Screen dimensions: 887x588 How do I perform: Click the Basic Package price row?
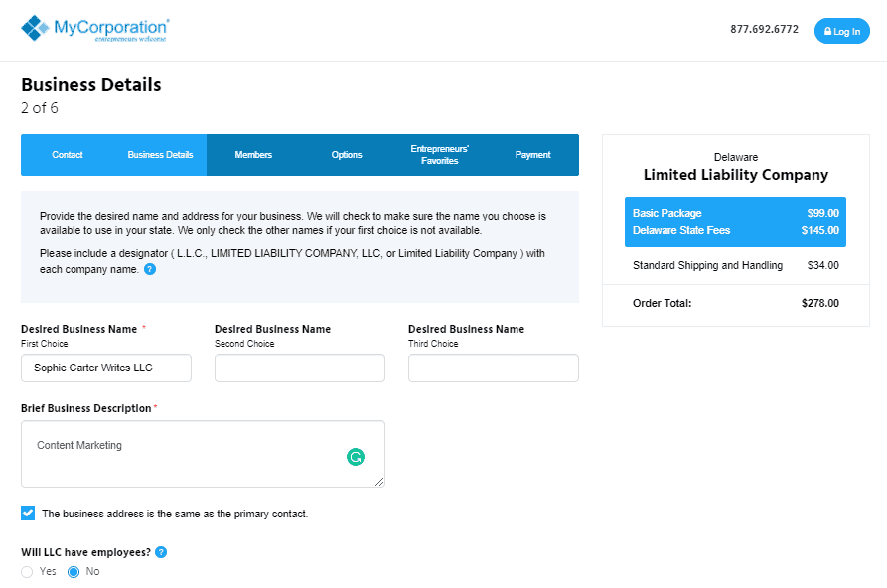735,213
